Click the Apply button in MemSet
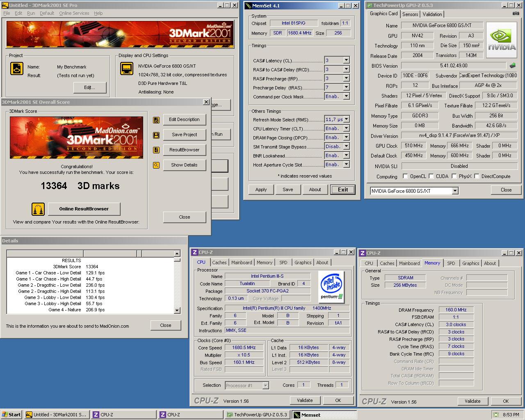Image resolution: width=525 pixels, height=420 pixels. (261, 189)
